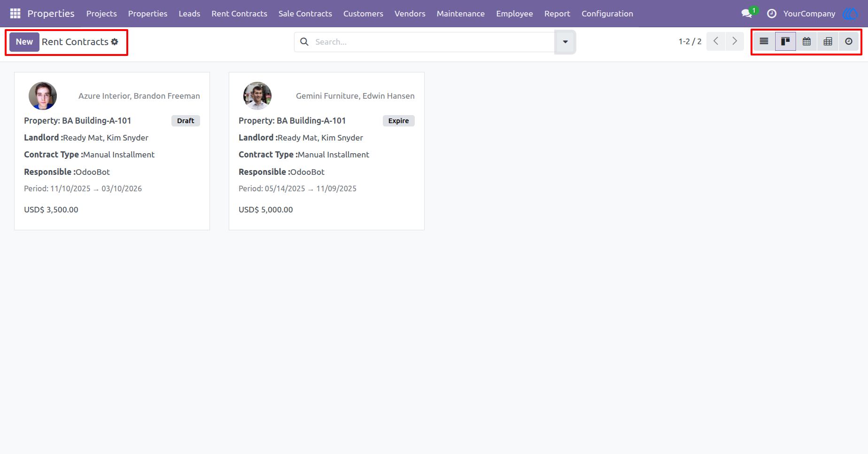Image resolution: width=868 pixels, height=454 pixels.
Task: Click the search magnifier icon
Action: (x=304, y=42)
